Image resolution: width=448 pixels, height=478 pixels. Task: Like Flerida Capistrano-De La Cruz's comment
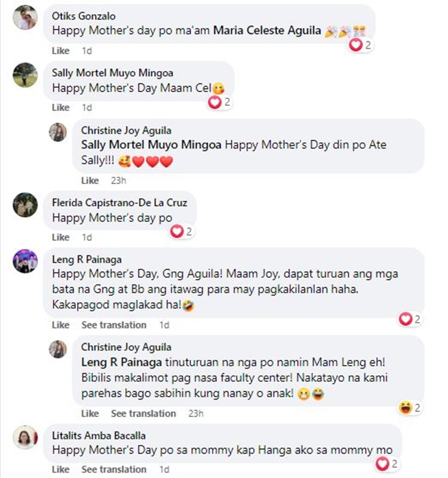(x=61, y=237)
